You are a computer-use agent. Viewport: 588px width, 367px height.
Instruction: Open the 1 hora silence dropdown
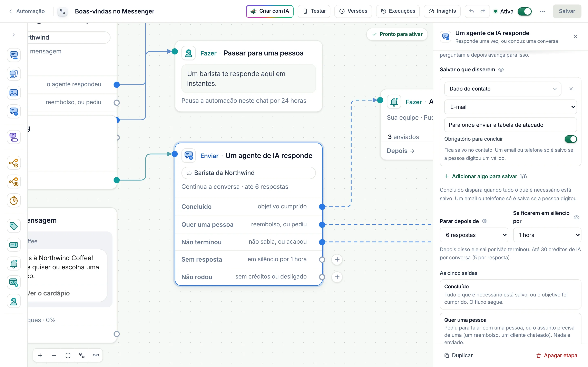[547, 235]
